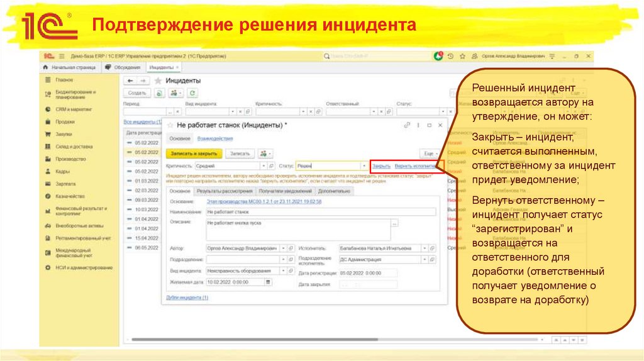Open Подразделение исполнитель record icon
The height and width of the screenshot is (361, 644).
(432, 260)
